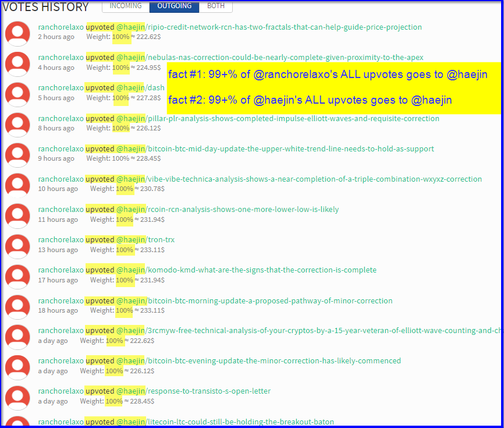
Task: Click avatar in 3rcmyw-free-technical-analysis row
Action: point(17,337)
